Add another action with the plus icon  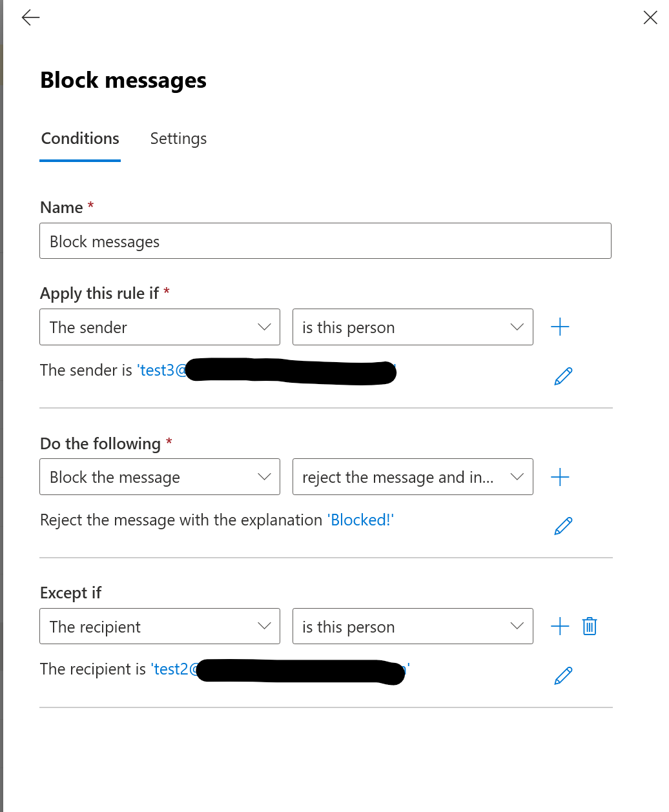[x=560, y=476]
